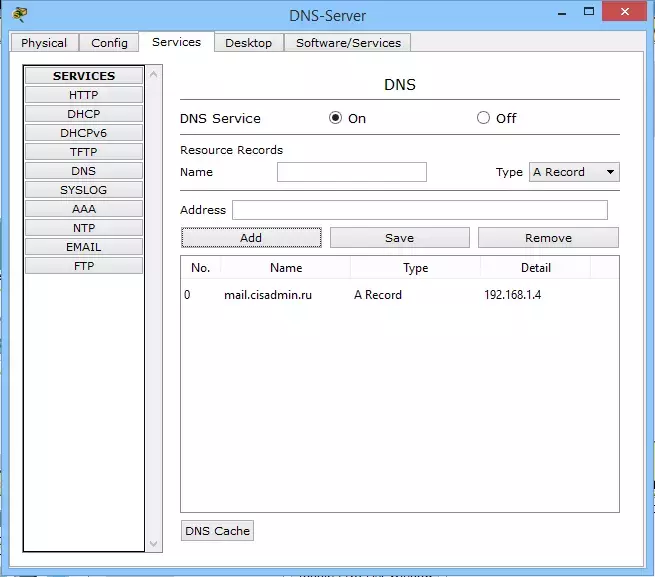Image resolution: width=655 pixels, height=577 pixels.
Task: Open the Desktop tab
Action: (249, 43)
